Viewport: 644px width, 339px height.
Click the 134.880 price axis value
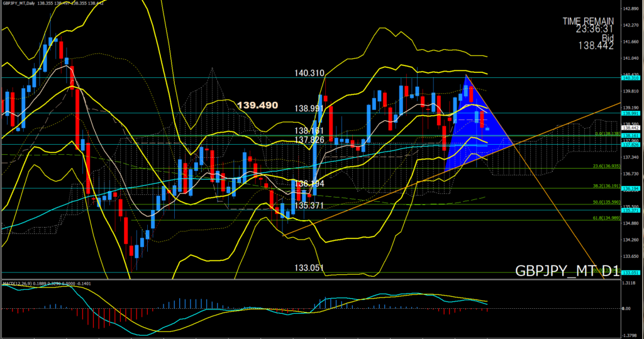click(631, 223)
